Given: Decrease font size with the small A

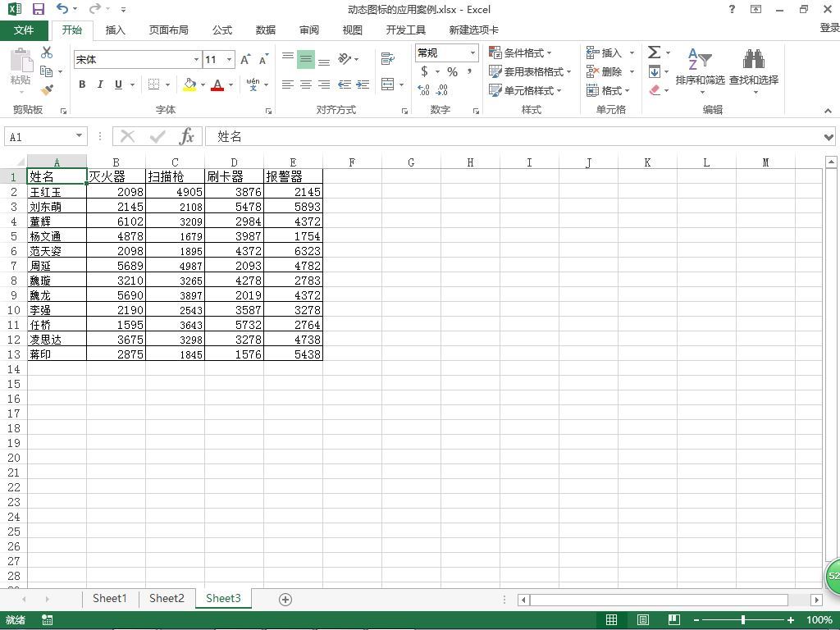Looking at the screenshot, I should click(x=263, y=59).
